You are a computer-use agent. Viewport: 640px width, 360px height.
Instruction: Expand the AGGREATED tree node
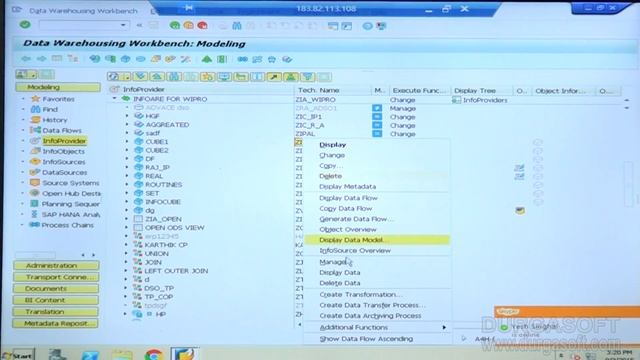[127, 124]
